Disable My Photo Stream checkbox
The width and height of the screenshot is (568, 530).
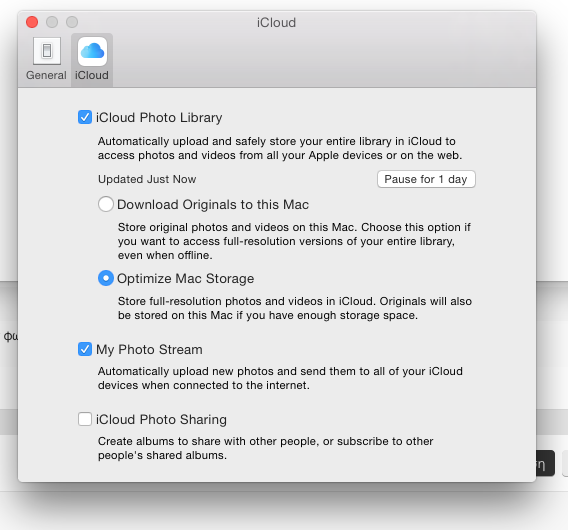[x=85, y=349]
